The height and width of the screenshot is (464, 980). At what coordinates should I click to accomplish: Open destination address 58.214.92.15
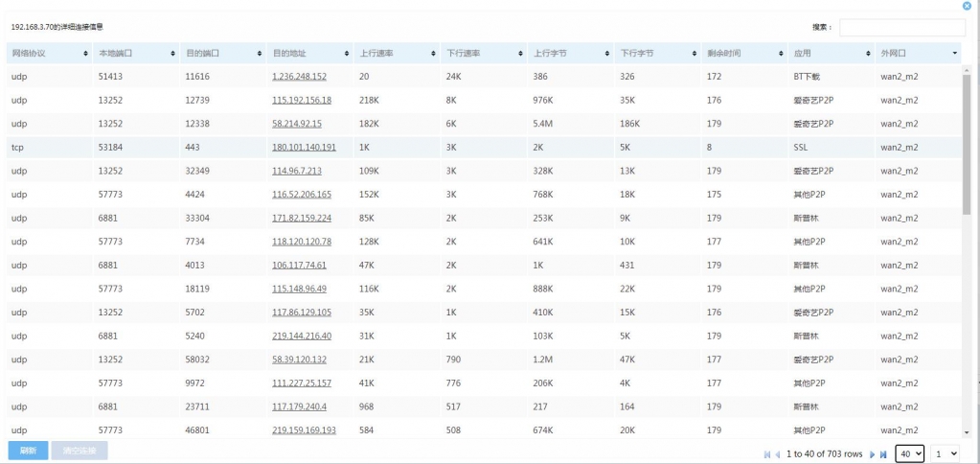point(297,124)
